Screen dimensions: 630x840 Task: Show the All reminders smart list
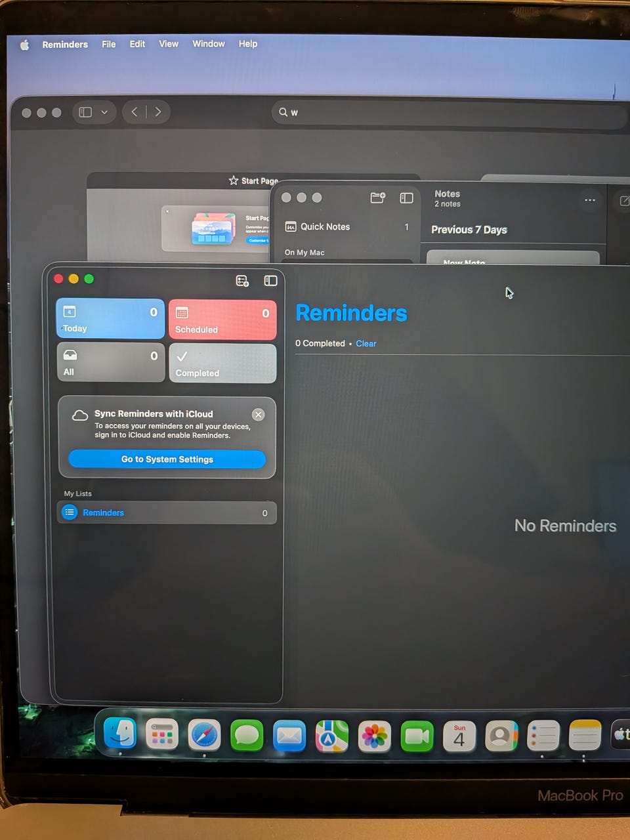[110, 362]
